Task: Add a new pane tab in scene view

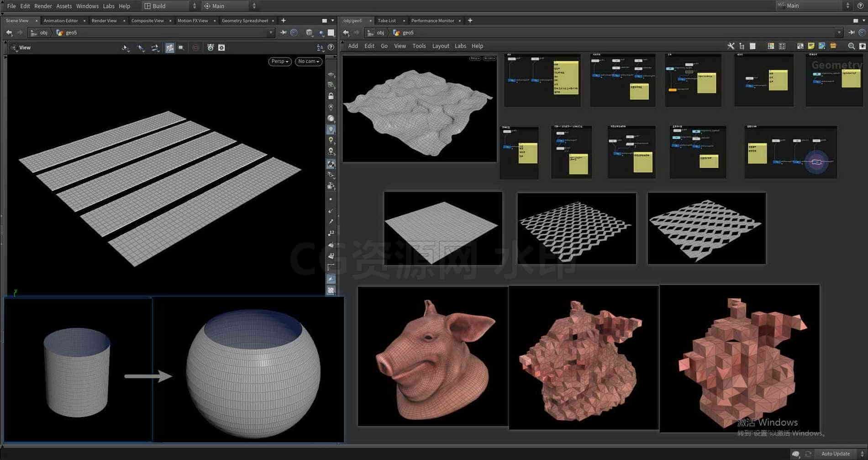Action: click(x=283, y=21)
